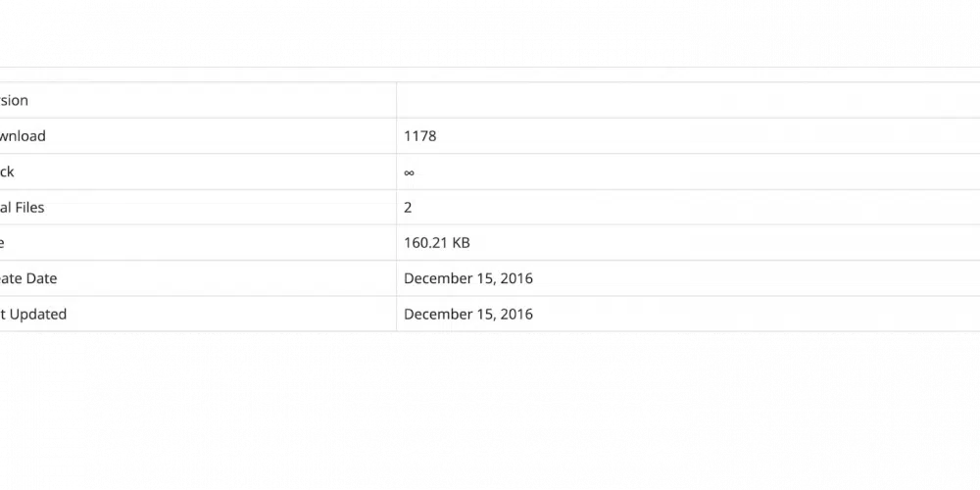Click the partially visible Version label cell
The height and width of the screenshot is (490, 980).
tap(15, 101)
